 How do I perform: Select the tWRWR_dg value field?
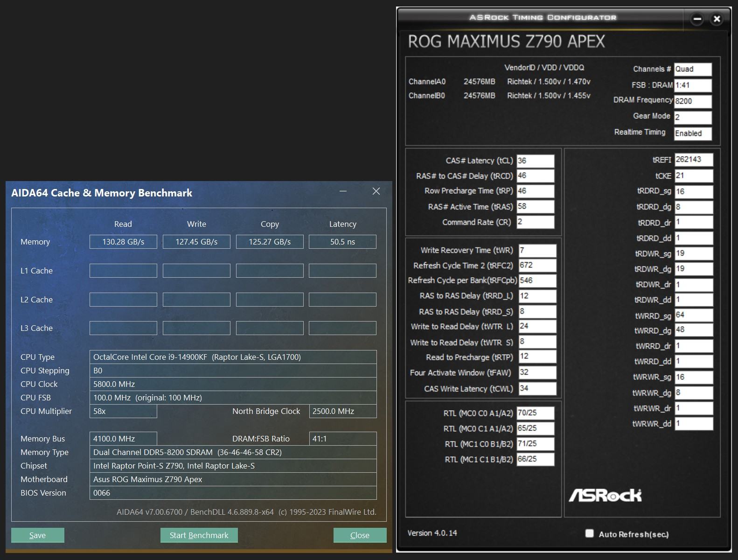pos(694,393)
